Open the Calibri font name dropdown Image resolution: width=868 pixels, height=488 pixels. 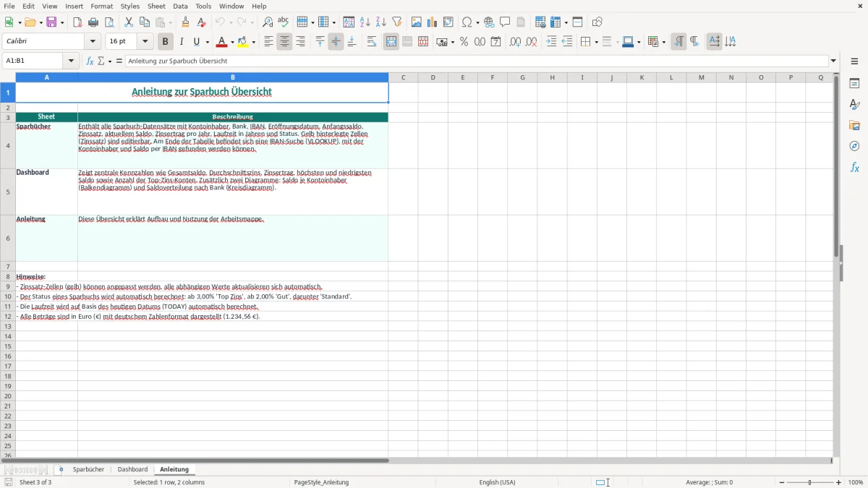pyautogui.click(x=93, y=42)
